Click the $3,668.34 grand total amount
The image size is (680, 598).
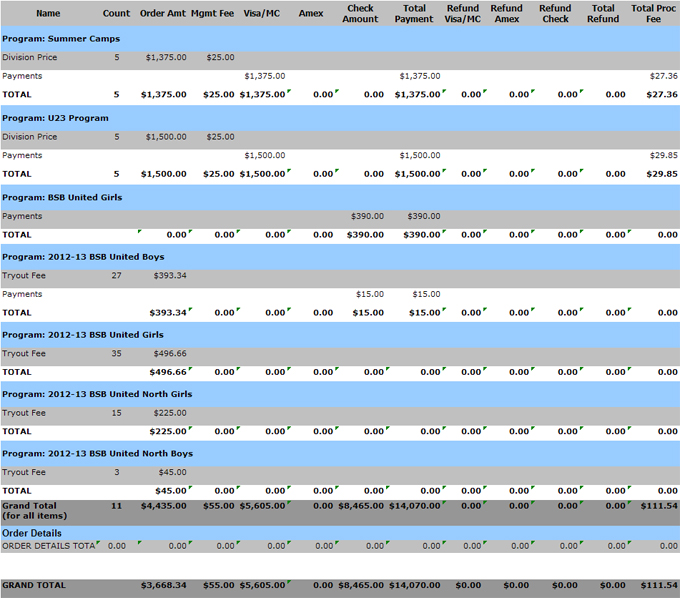point(163,585)
